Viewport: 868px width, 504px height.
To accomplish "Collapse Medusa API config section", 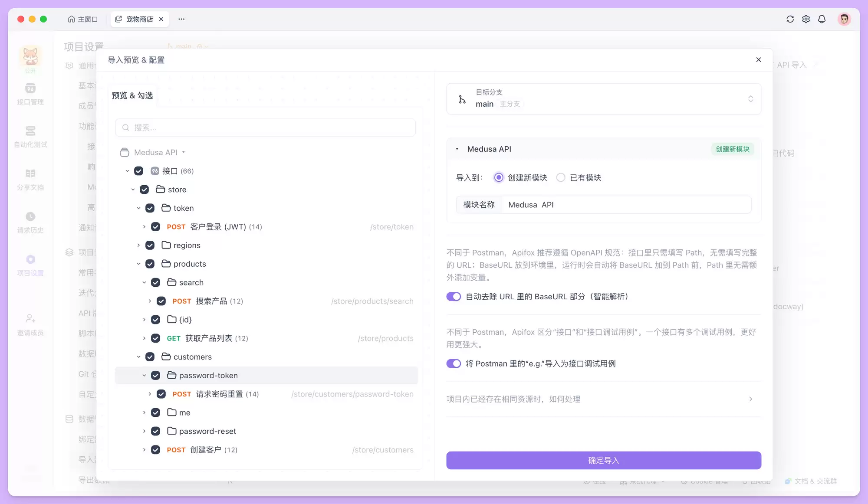I will 457,149.
